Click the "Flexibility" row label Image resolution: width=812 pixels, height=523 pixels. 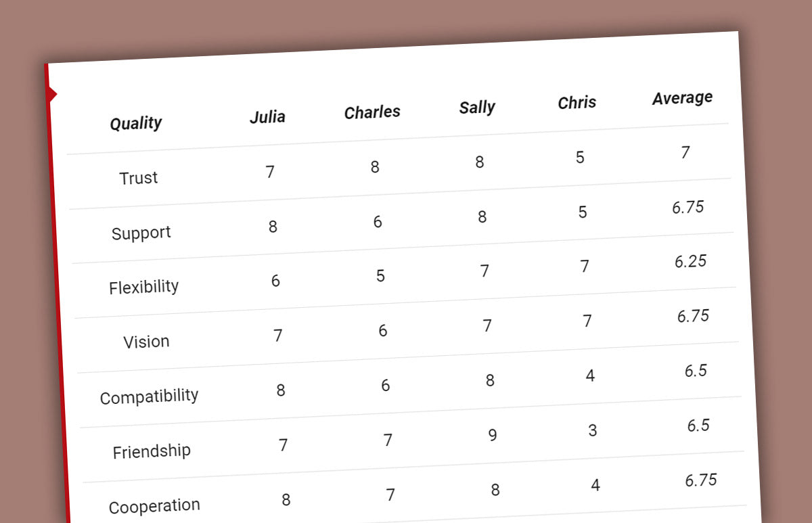[x=144, y=287]
